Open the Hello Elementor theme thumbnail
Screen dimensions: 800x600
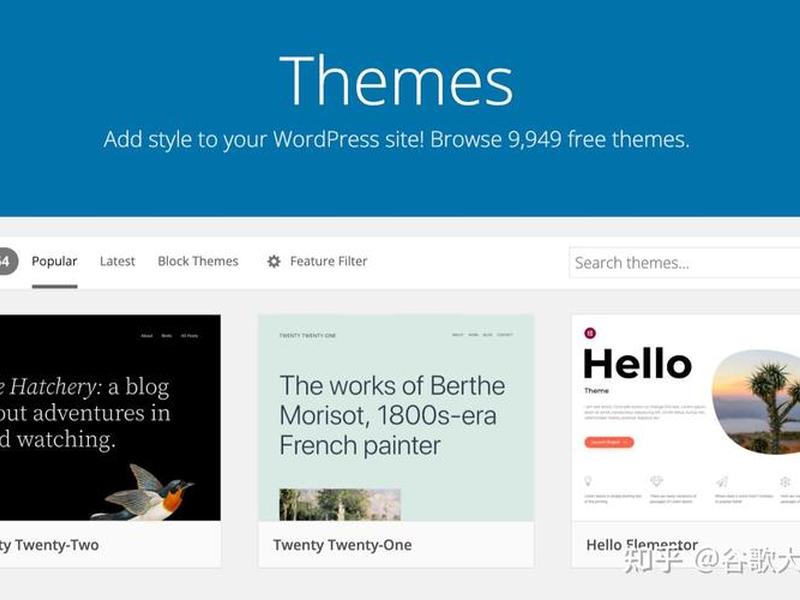click(x=686, y=418)
